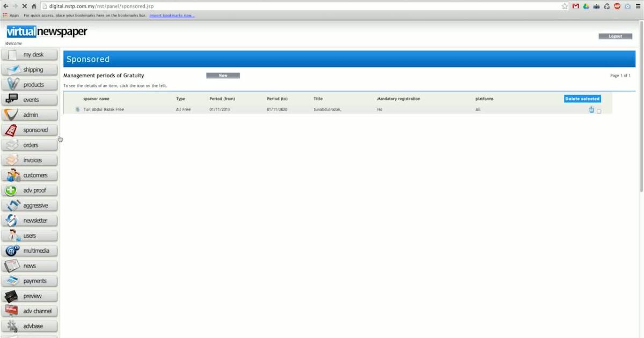
Task: Click the Import bookmarks now link
Action: [172, 16]
